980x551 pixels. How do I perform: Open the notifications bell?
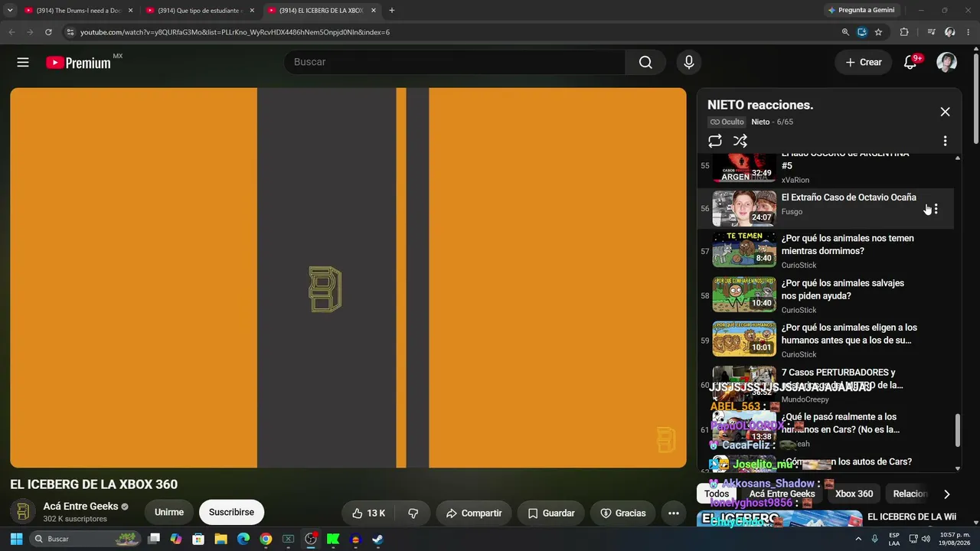[910, 63]
